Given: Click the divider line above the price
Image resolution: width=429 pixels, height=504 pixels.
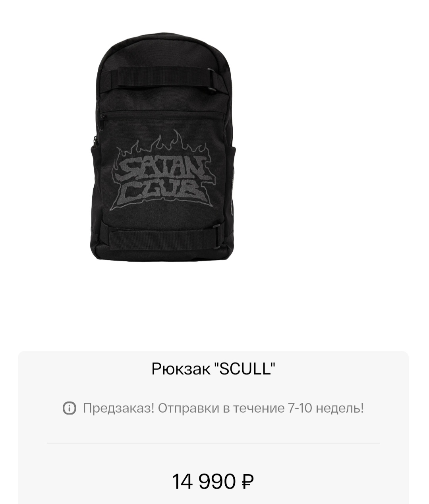Looking at the screenshot, I should point(213,443).
